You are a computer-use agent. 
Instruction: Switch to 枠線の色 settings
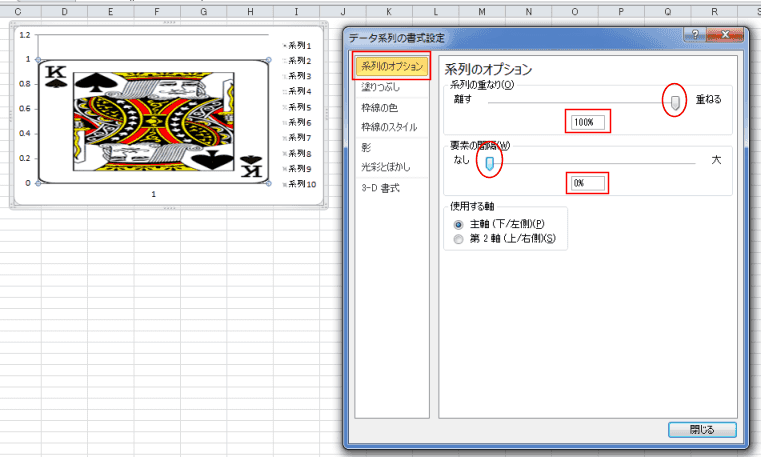(380, 108)
